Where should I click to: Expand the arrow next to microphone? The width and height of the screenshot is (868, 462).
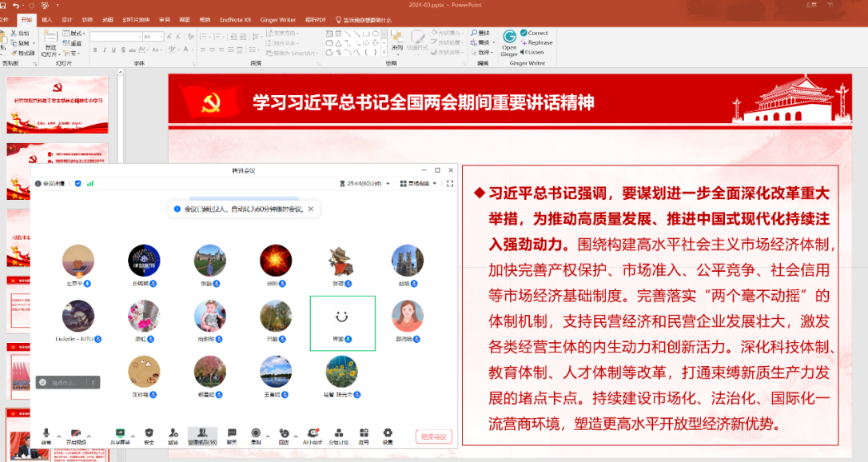(x=58, y=436)
